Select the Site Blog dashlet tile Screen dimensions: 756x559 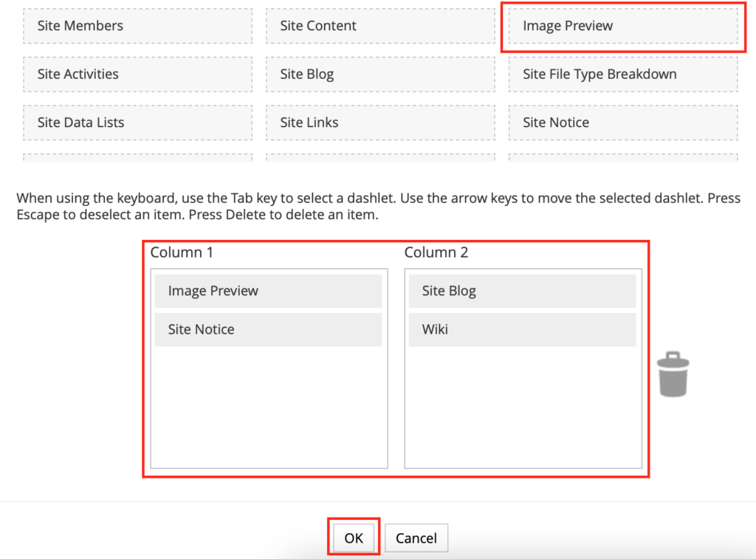[380, 74]
